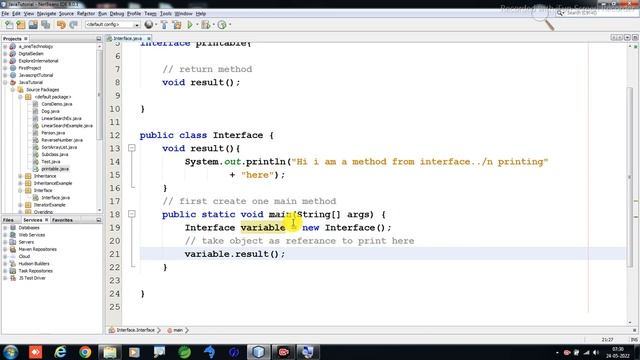This screenshot has width=640, height=360.
Task: Expand the a_oneTechnology project node
Action: pyautogui.click(x=5, y=47)
